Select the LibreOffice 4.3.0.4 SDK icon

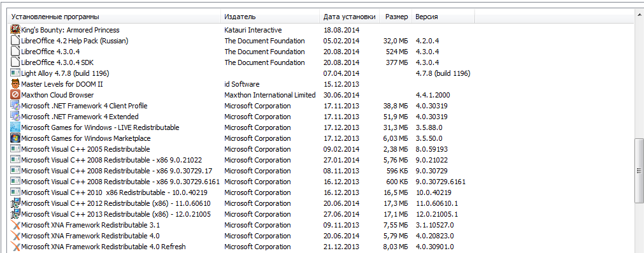point(15,62)
